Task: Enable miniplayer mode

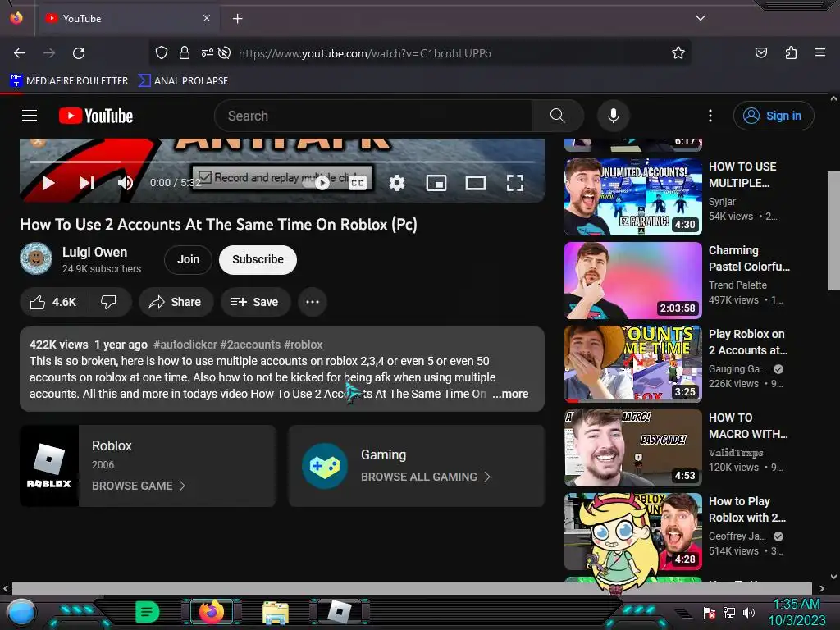Action: pos(436,183)
